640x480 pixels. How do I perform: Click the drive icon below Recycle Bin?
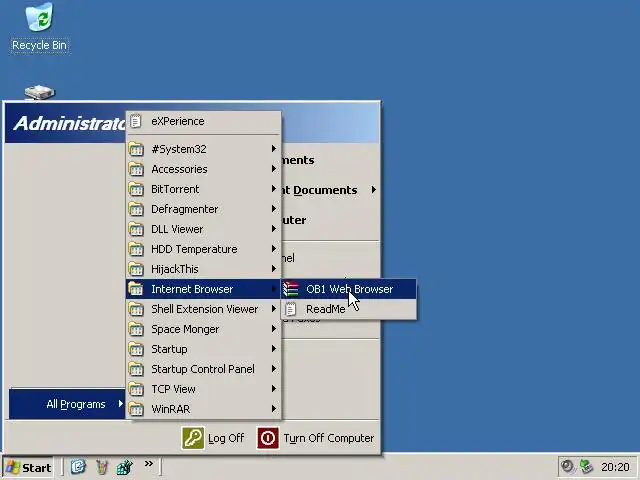pos(39,92)
